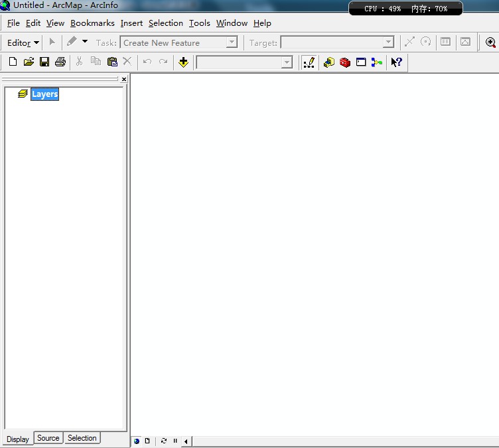Click the Zoom In magnifier icon
Viewport: 499px width, 448px height.
pos(490,42)
